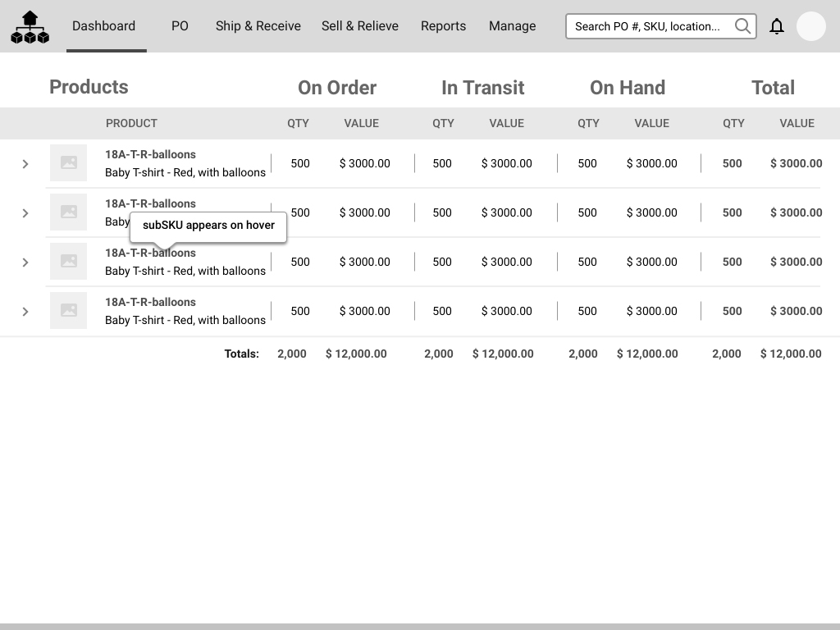Click the magnifying glass search icon
The height and width of the screenshot is (630, 840).
[742, 26]
